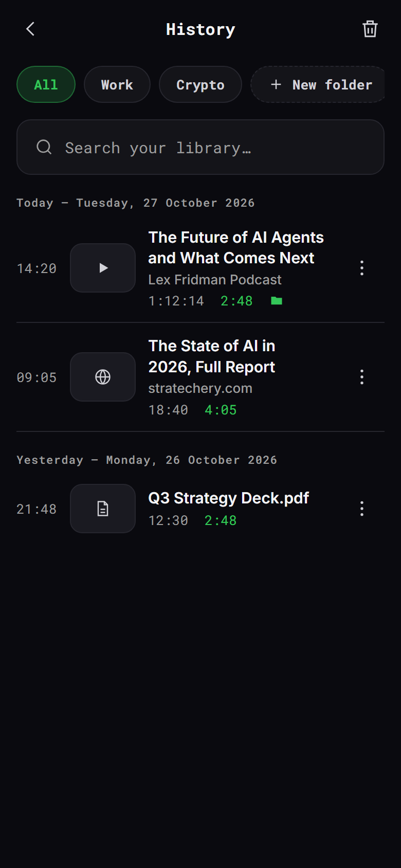Viewport: 401px width, 868px height.
Task: Open more options for The Future of AI Agents
Action: coord(362,268)
